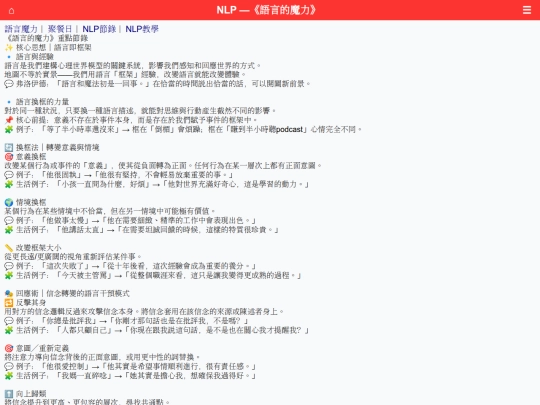The height and width of the screenshot is (405, 540).
Task: Click the red icon beside 意義換框
Action: pyautogui.click(x=9, y=157)
